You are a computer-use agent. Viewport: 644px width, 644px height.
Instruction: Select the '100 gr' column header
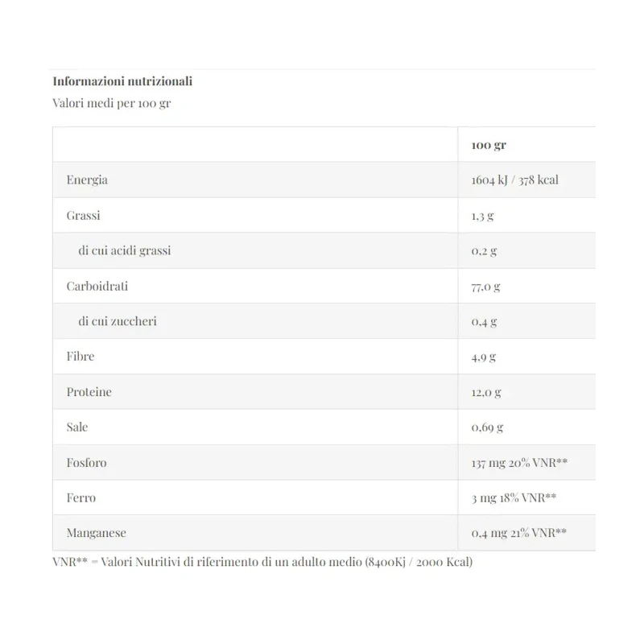click(x=489, y=145)
